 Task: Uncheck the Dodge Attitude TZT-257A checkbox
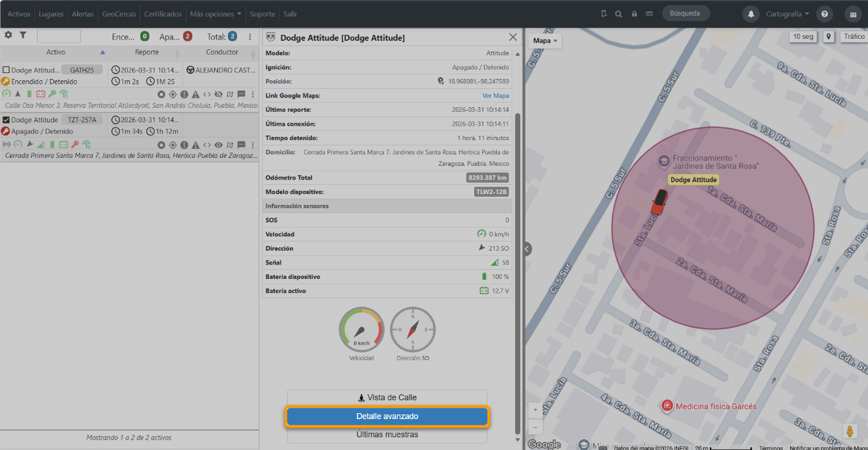[x=6, y=120]
